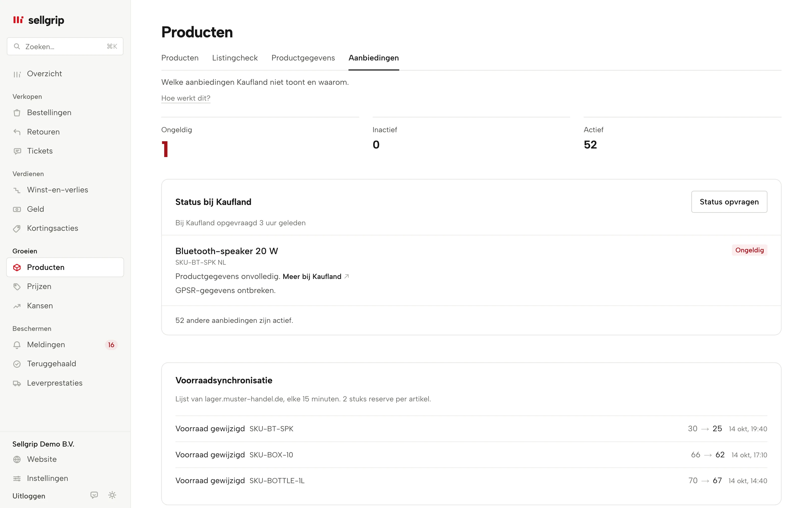Click the SKU-BOTTLE-1L stock change row

pos(471,481)
